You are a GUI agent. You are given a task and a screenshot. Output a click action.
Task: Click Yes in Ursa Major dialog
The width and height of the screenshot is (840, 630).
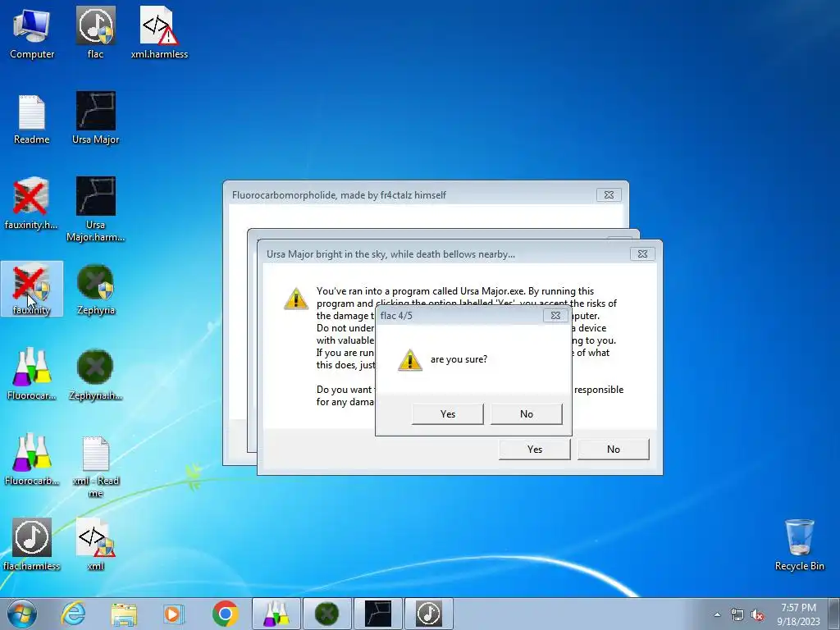pyautogui.click(x=535, y=450)
